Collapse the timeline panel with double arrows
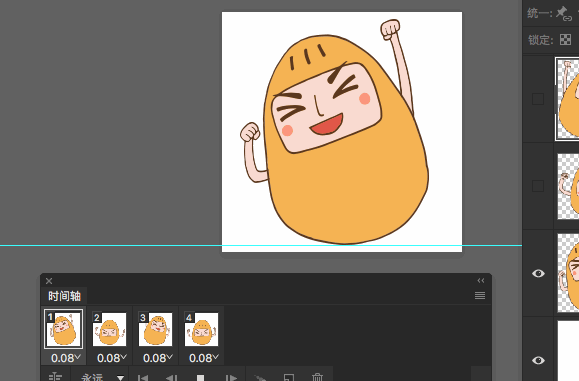Screen dimensions: 579x381 [480, 281]
